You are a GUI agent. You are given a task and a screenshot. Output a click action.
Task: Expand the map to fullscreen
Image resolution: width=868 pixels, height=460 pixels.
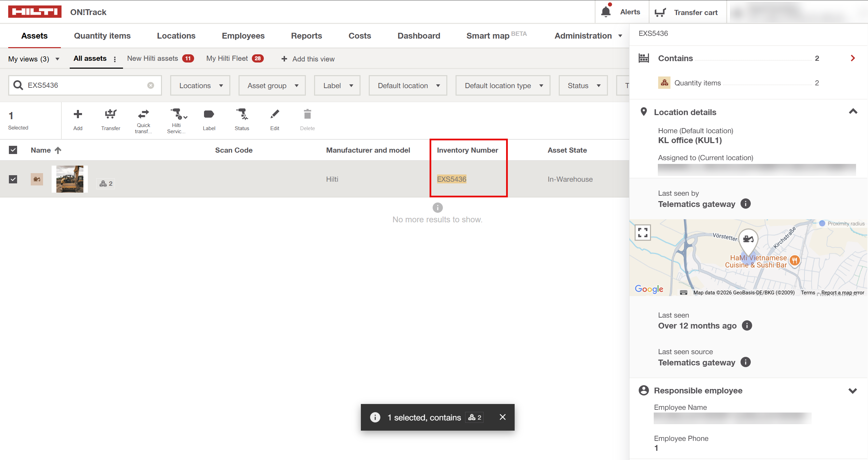coord(642,233)
